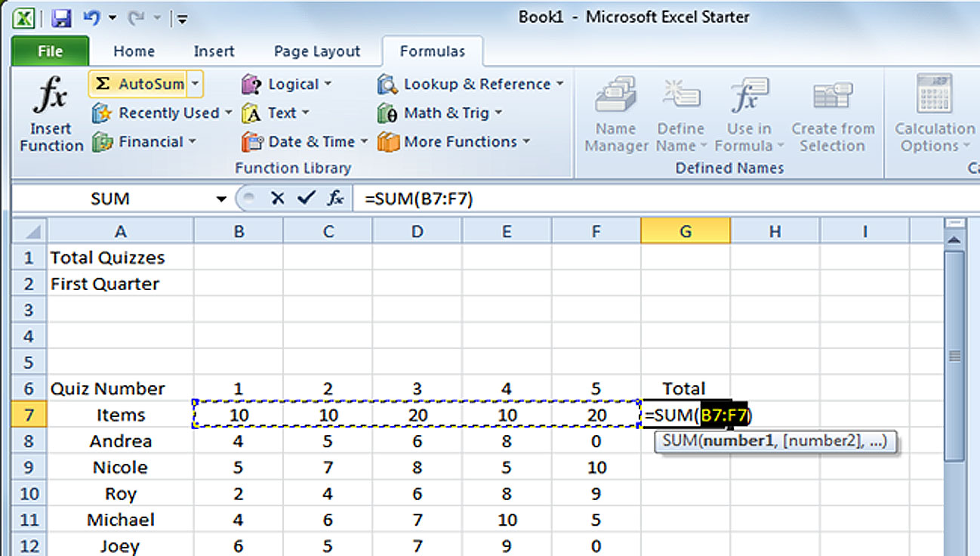
Task: Click the Calculation Options icon
Action: (x=935, y=94)
